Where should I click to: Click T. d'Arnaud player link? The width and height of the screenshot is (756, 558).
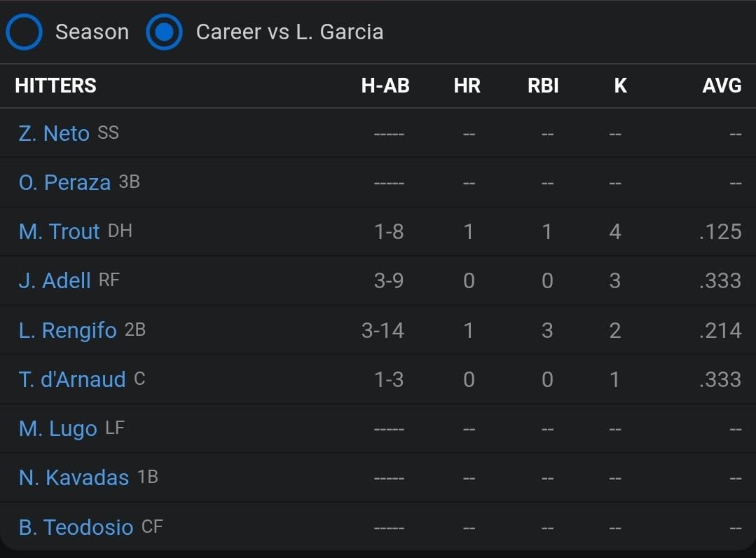tap(72, 379)
